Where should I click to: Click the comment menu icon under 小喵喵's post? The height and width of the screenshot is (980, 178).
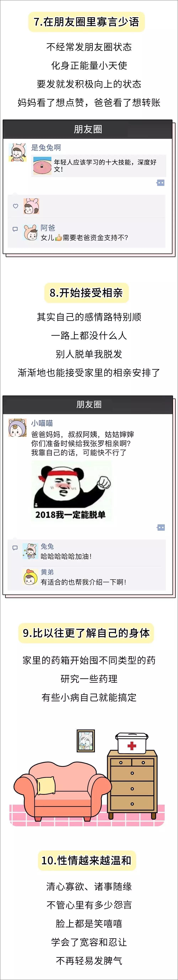click(161, 527)
